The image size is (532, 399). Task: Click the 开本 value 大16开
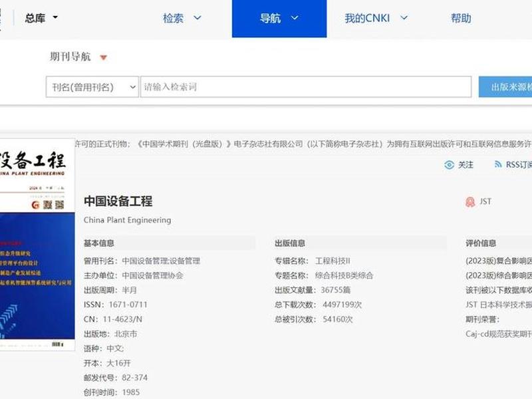coord(118,363)
